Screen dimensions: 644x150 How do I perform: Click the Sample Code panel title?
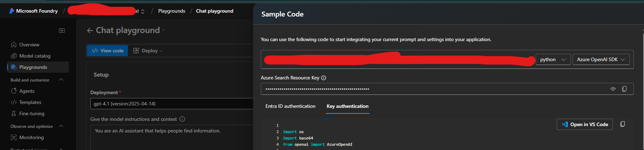click(x=282, y=14)
